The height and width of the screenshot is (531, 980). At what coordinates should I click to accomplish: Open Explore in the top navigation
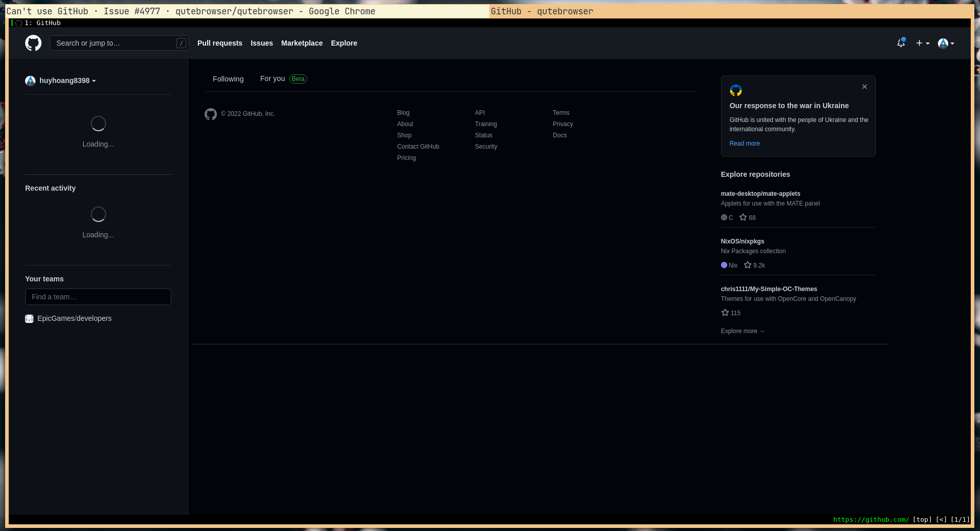344,43
